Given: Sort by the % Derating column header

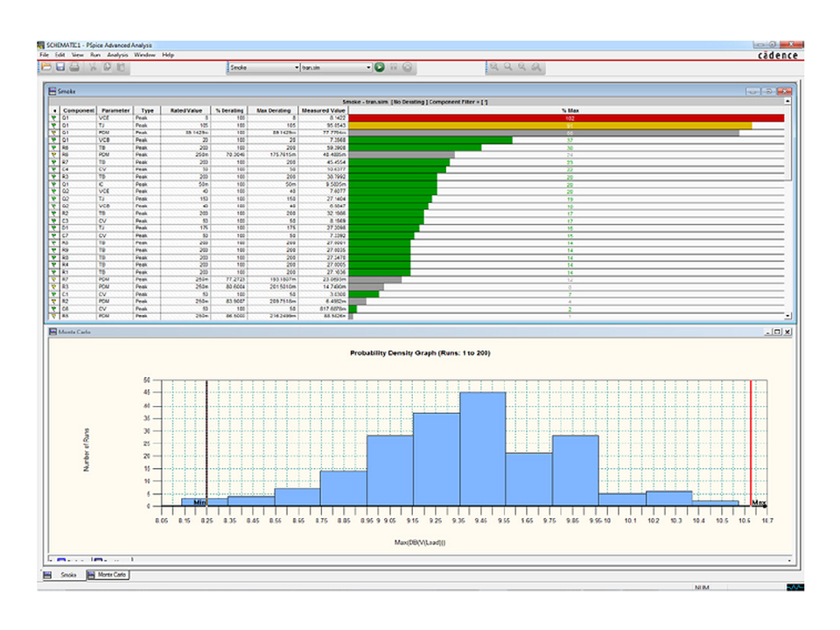Looking at the screenshot, I should (x=229, y=110).
